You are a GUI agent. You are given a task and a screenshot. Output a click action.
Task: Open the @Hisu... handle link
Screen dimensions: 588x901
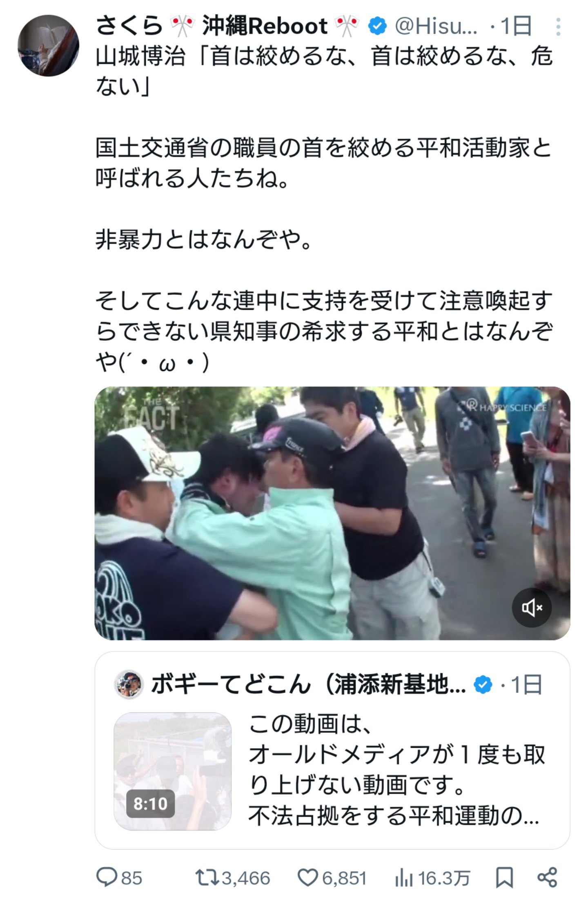436,27
